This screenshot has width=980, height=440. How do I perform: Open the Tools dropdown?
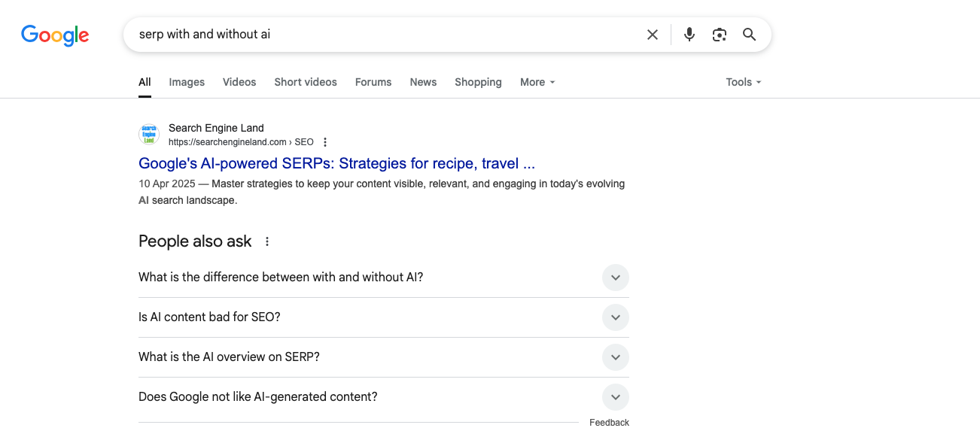[744, 82]
